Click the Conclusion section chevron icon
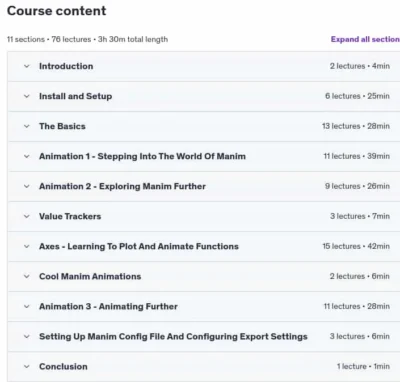This screenshot has height=382, width=400. click(27, 366)
